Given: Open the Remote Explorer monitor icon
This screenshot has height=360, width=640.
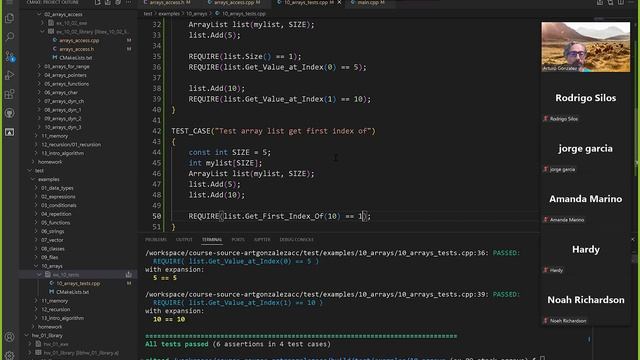Looking at the screenshot, I should click(9, 132).
